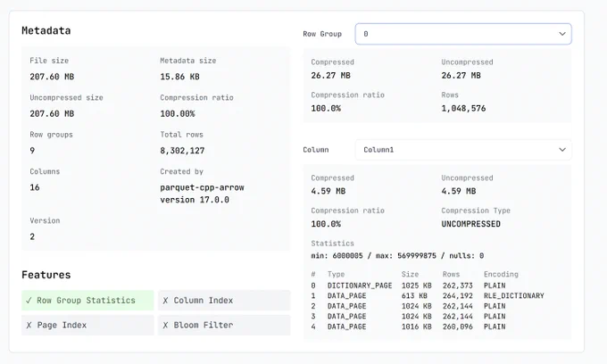The image size is (607, 364).
Task: Click the Encoding column header
Action: coord(501,274)
